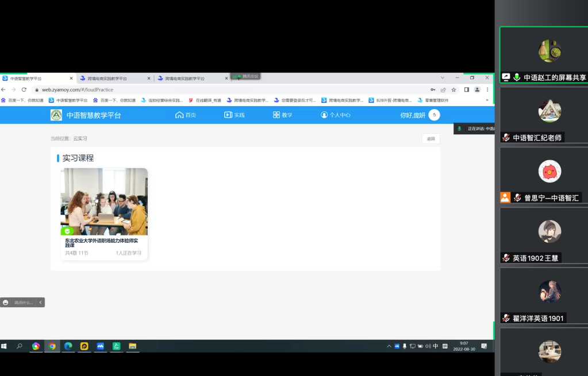Bookmark this page with the star icon
This screenshot has height=376, width=588.
[x=454, y=90]
